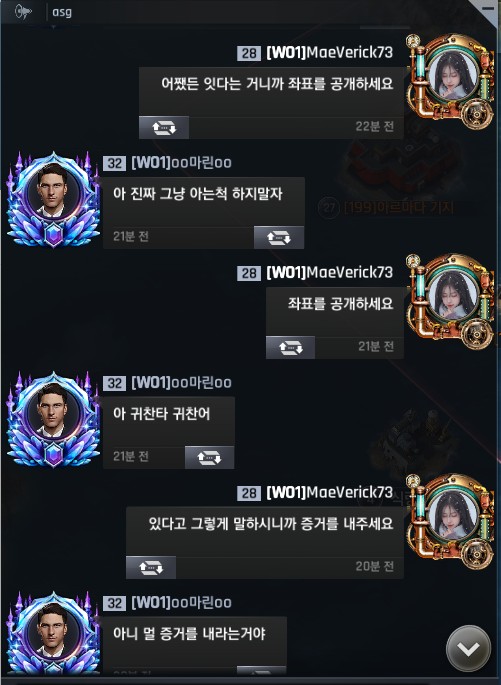Click level 32 badge above "아 진짜 그냥 아는척 하지말자"

114,163
